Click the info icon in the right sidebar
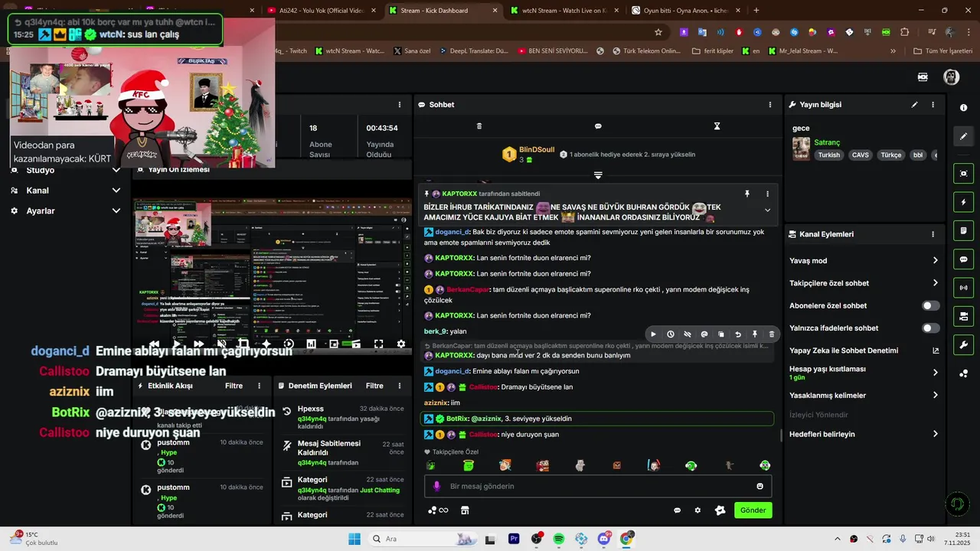980x551 pixels. (x=964, y=108)
